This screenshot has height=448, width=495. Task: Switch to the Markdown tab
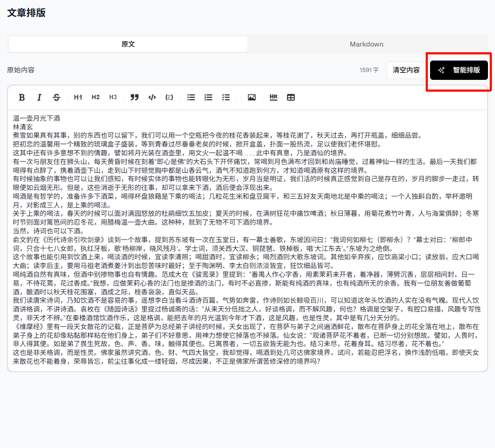coord(366,44)
